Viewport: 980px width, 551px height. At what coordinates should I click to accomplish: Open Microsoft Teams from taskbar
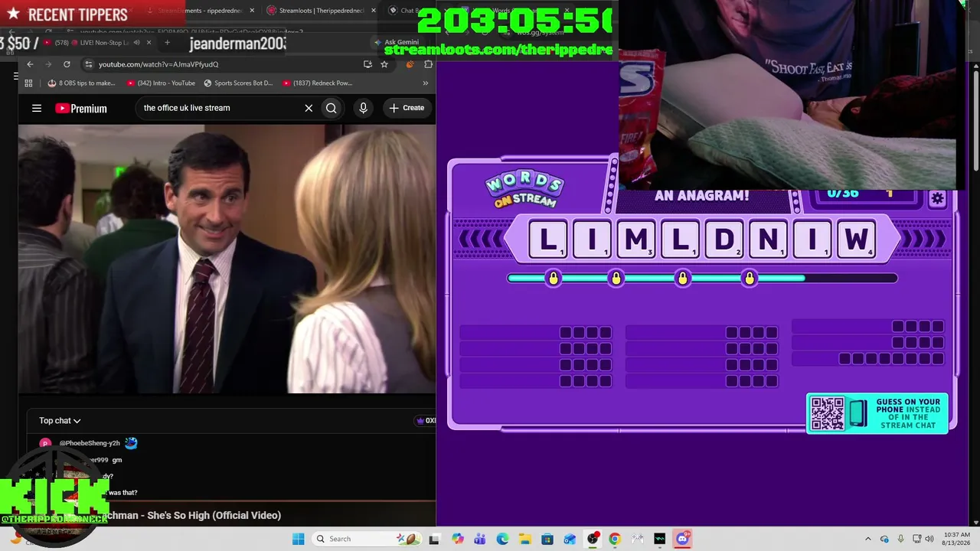point(480,539)
